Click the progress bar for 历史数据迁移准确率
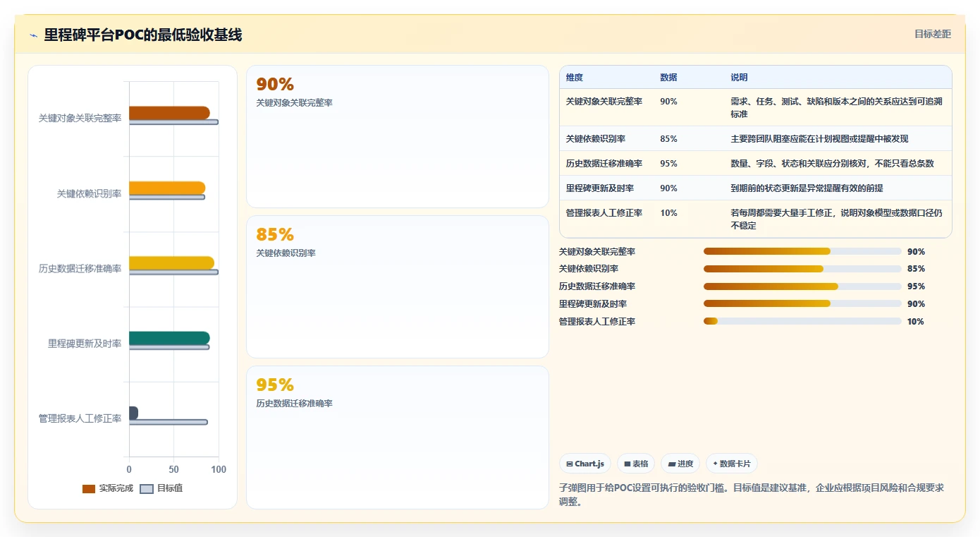Image resolution: width=980 pixels, height=537 pixels. click(x=802, y=286)
